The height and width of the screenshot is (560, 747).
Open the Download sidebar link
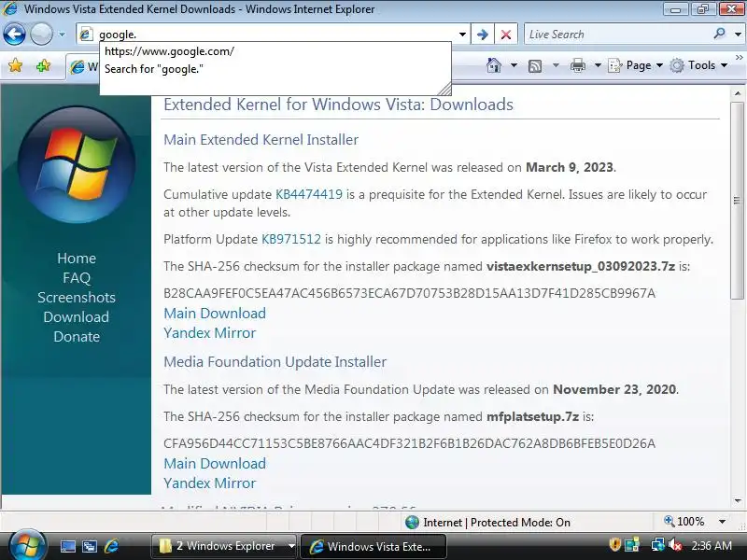[x=77, y=316]
